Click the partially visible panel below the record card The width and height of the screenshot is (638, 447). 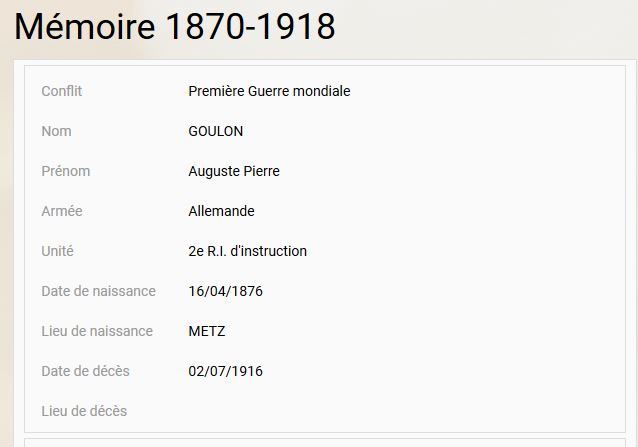point(325,443)
